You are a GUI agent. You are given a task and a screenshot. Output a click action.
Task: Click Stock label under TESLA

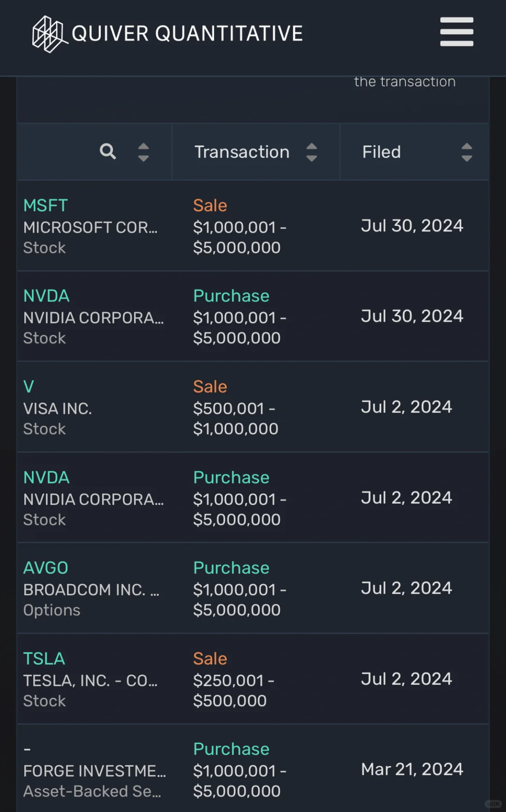click(45, 701)
